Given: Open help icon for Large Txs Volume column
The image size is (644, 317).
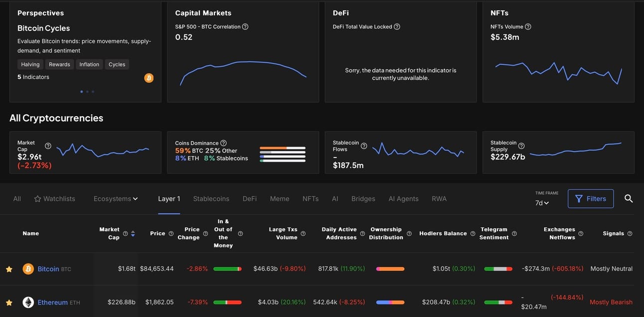Looking at the screenshot, I should click(x=303, y=233).
